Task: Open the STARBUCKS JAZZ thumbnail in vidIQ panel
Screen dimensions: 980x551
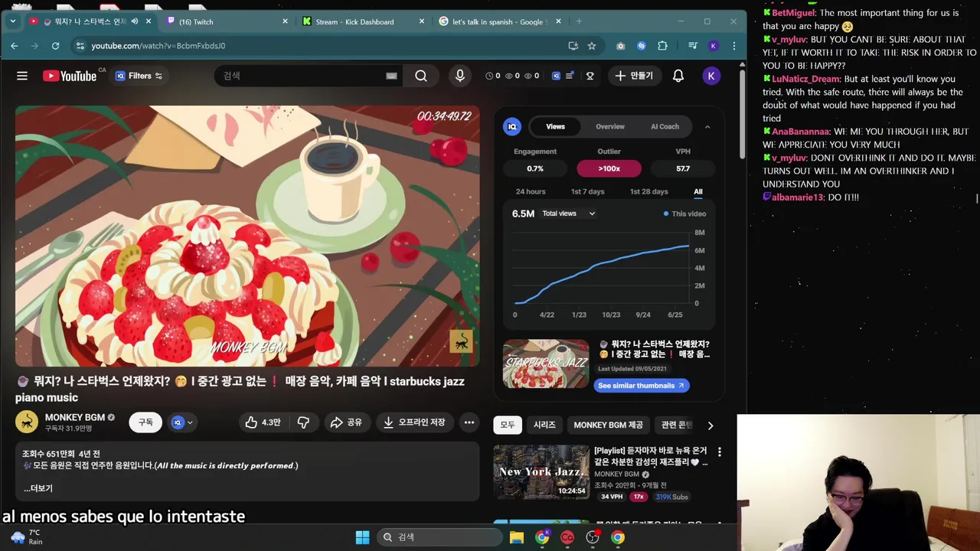Action: 546,364
